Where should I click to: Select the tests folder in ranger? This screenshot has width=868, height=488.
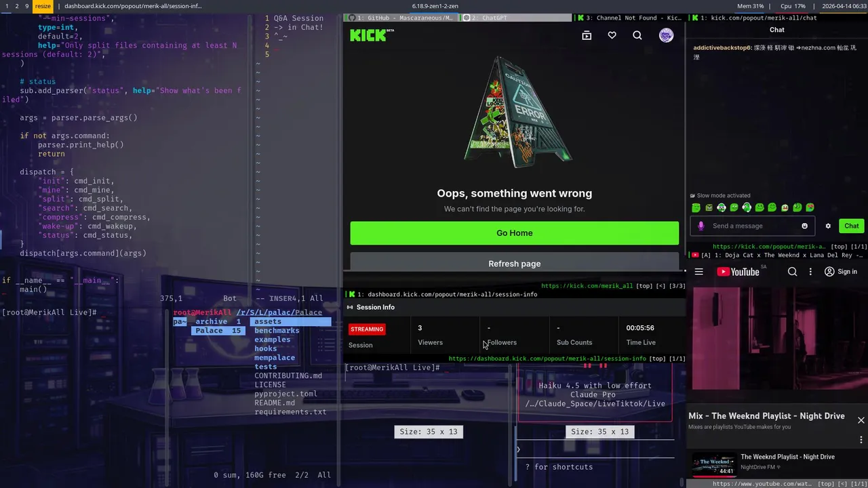pos(265,367)
